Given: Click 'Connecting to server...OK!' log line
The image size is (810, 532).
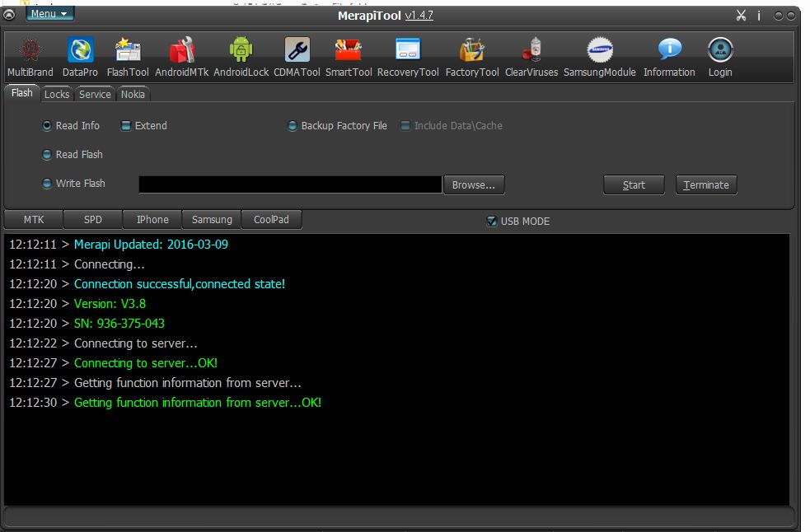Looking at the screenshot, I should coord(146,363).
